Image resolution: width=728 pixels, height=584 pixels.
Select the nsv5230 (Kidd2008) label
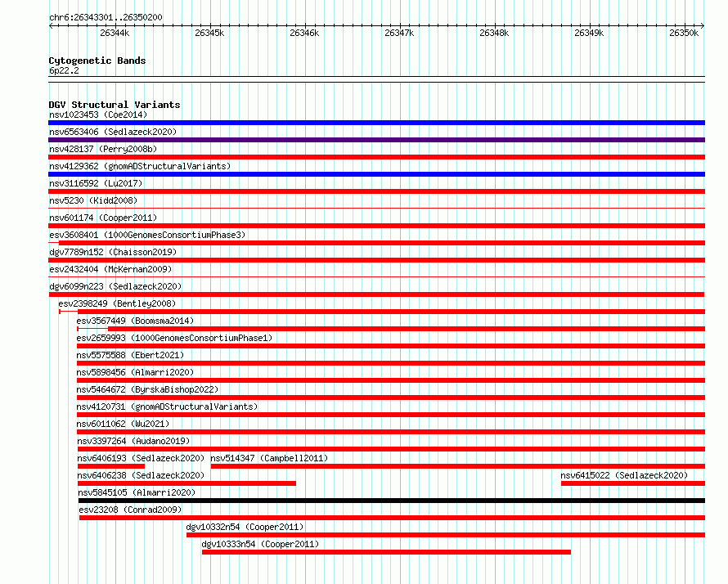93,200
